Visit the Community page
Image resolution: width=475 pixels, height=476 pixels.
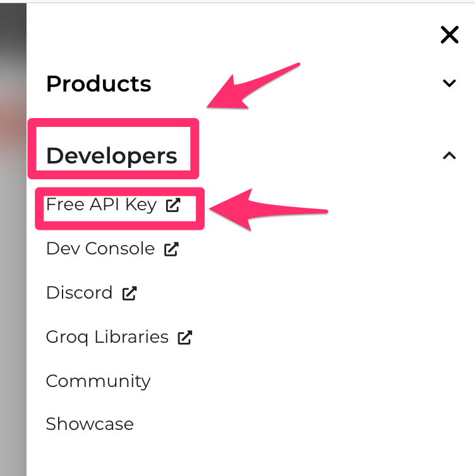pos(98,381)
